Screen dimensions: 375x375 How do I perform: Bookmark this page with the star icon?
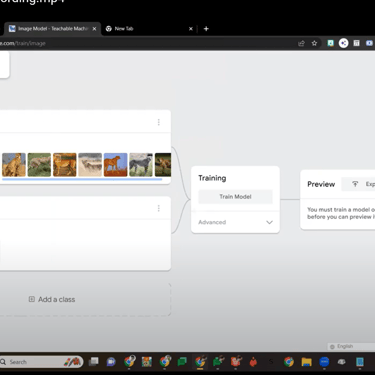click(314, 43)
